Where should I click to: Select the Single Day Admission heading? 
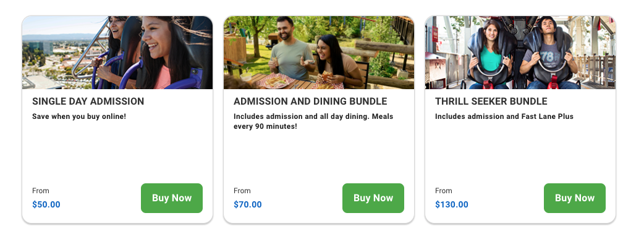88,101
